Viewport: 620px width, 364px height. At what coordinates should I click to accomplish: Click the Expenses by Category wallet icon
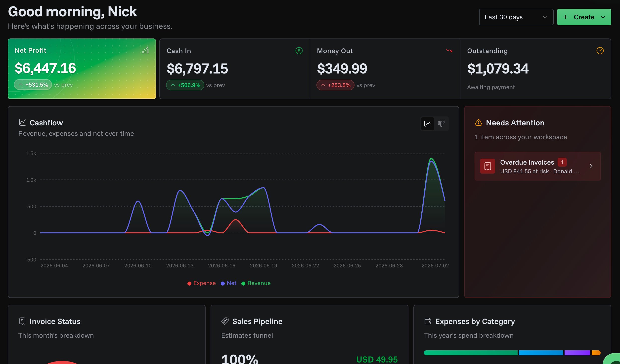coord(428,321)
